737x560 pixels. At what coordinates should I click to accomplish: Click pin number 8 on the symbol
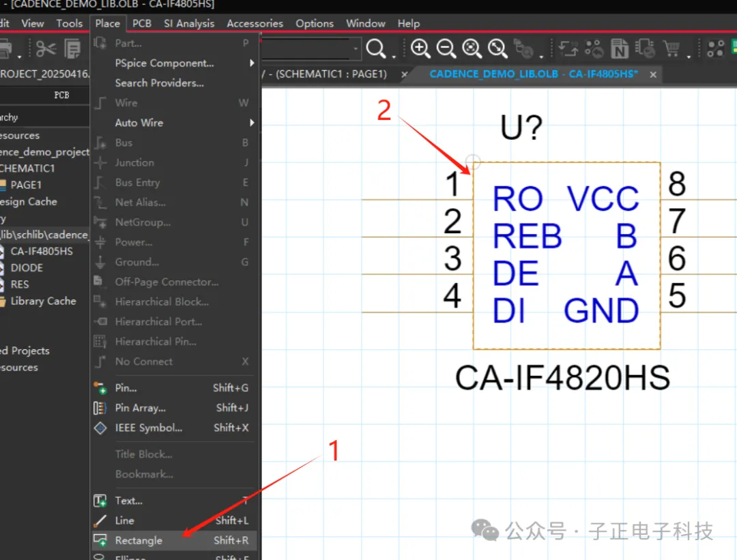pyautogui.click(x=677, y=183)
